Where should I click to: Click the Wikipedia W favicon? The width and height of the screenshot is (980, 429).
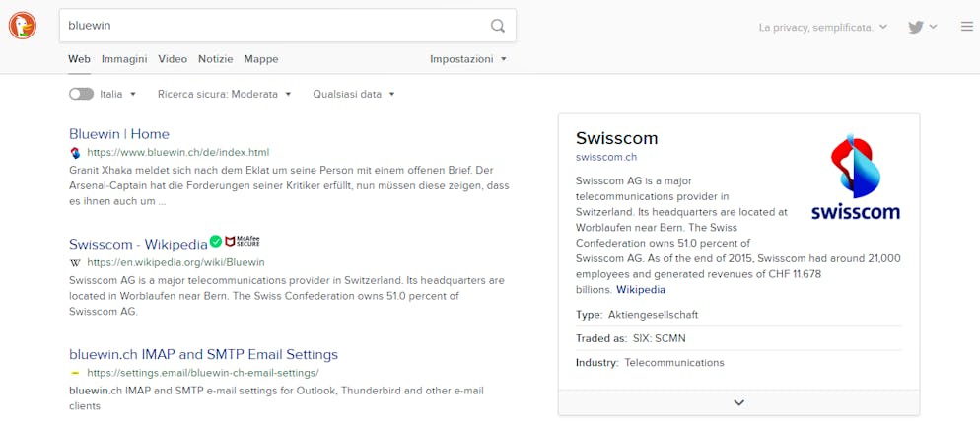tap(76, 262)
